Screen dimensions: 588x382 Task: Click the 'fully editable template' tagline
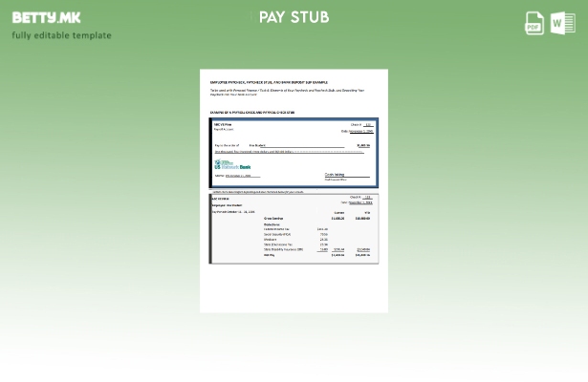[61, 35]
